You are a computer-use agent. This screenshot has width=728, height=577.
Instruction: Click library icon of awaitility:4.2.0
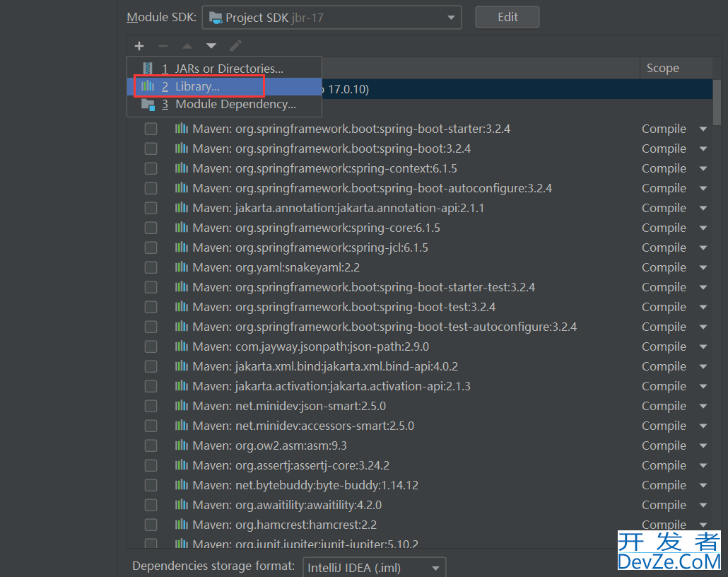(x=182, y=505)
